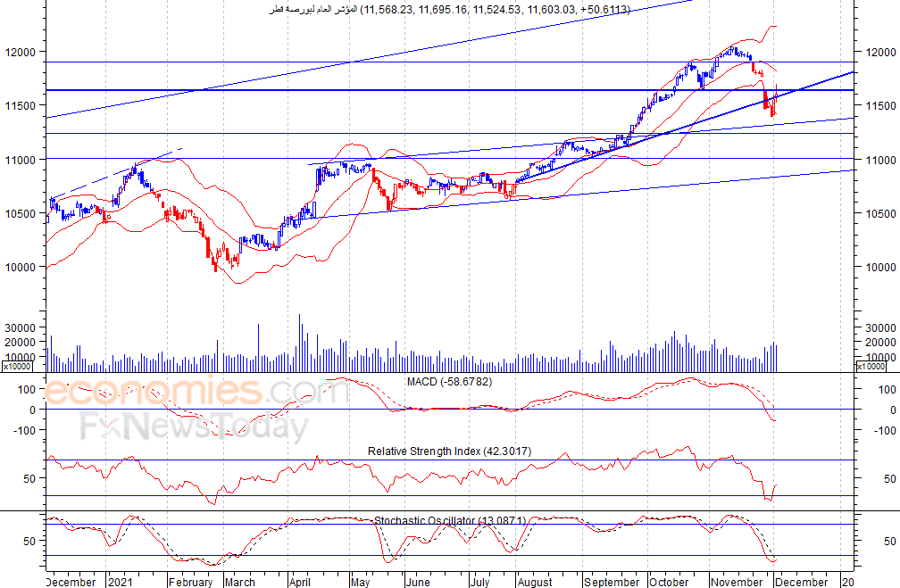Select the Stochastic Oscillator (13.0871) label

pyautogui.click(x=450, y=521)
